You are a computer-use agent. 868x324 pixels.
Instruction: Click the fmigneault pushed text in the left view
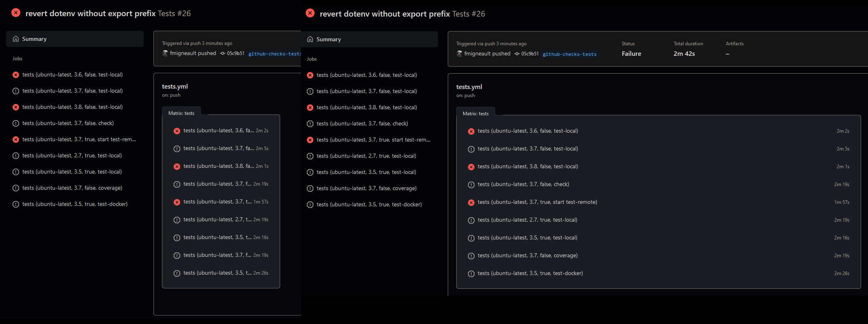pos(193,53)
